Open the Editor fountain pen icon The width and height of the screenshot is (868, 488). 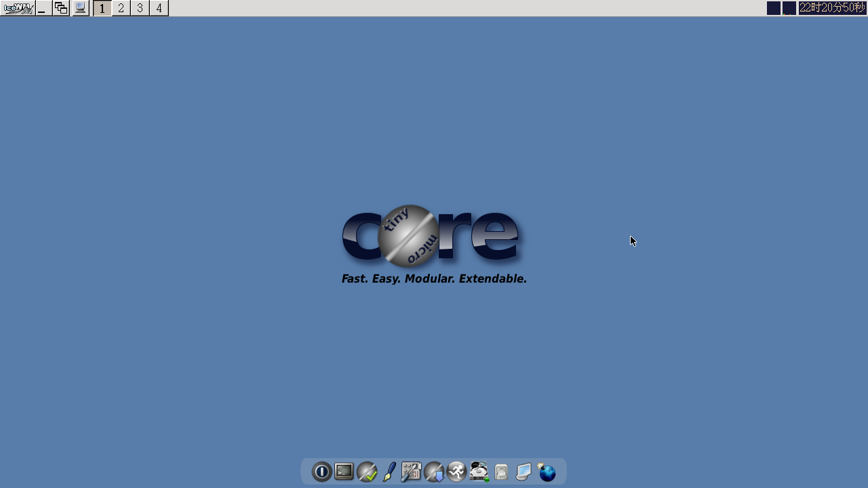tap(389, 471)
